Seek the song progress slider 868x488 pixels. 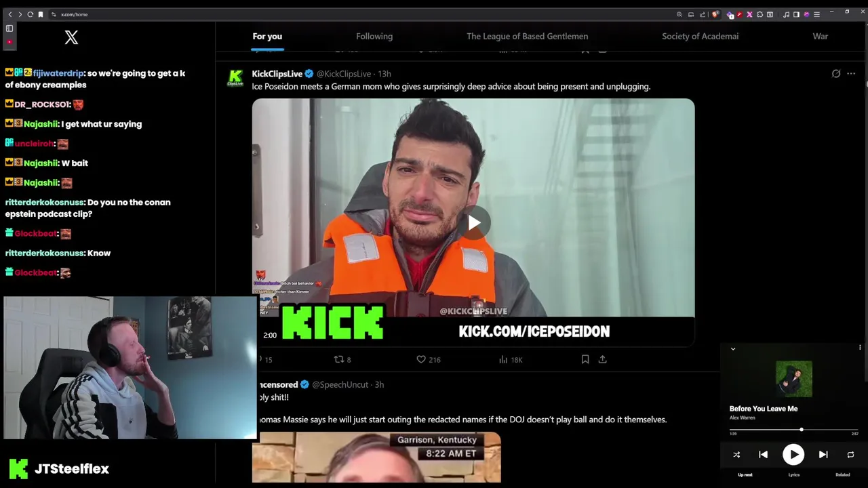click(794, 430)
